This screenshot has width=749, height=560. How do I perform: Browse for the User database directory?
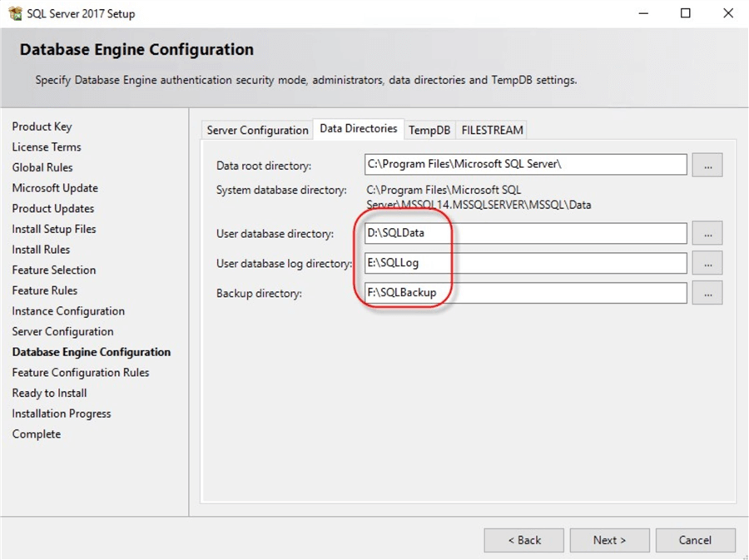coord(707,233)
